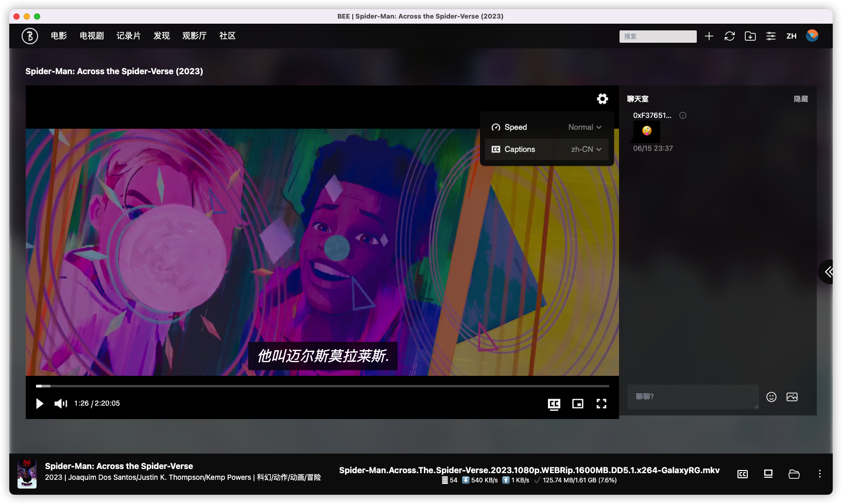Expand the Captions zh-CN dropdown

tap(586, 149)
